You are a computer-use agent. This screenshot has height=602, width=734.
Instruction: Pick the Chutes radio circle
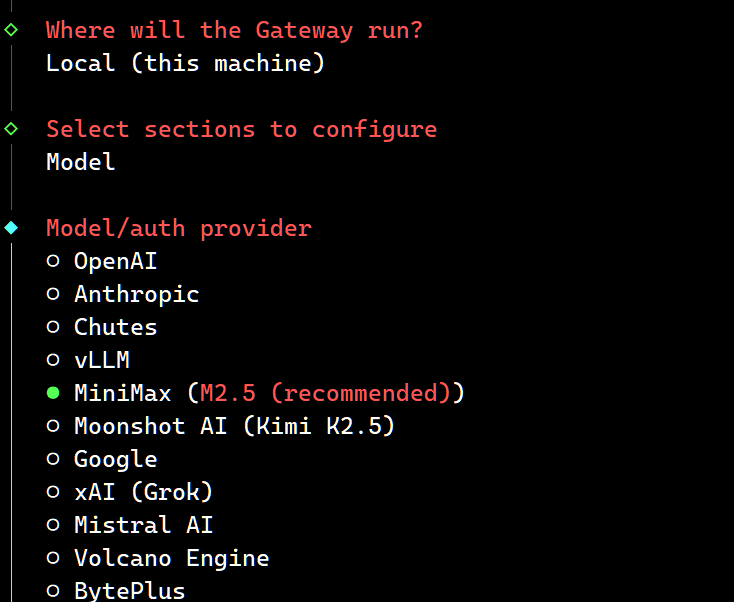coord(53,328)
